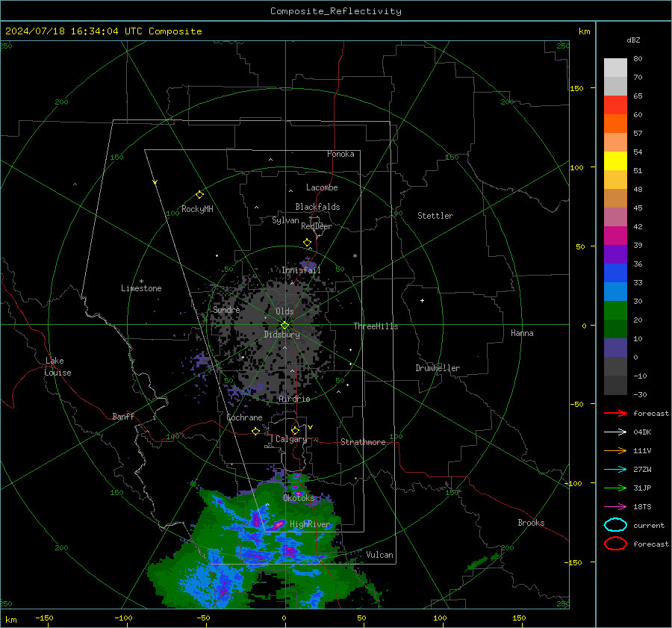
Task: Click the yellow diamond marker near RockyMH
Action: [199, 195]
